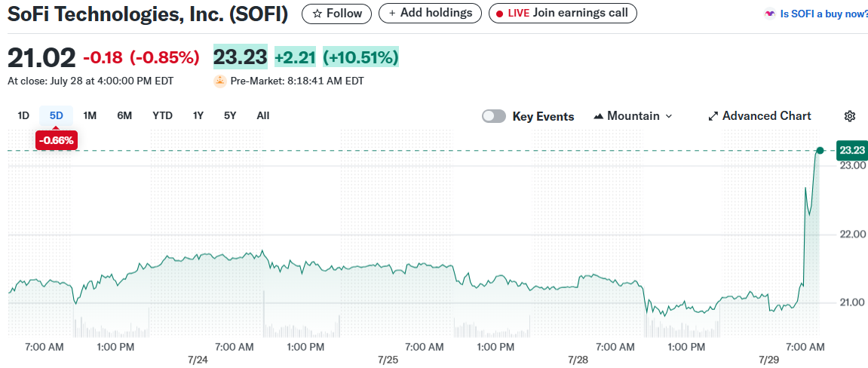Select the All range tab
The height and width of the screenshot is (368, 868).
click(x=263, y=115)
